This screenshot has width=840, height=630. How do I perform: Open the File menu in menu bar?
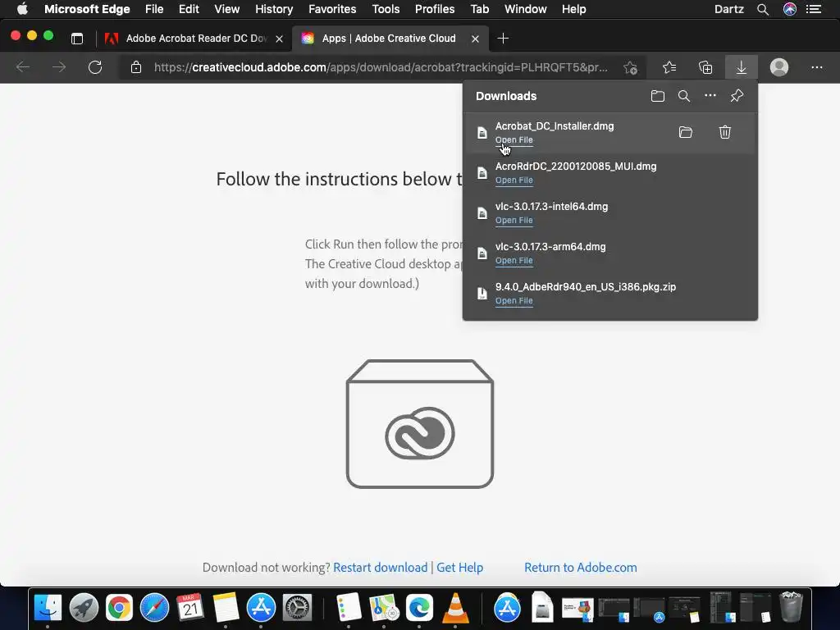click(x=153, y=9)
